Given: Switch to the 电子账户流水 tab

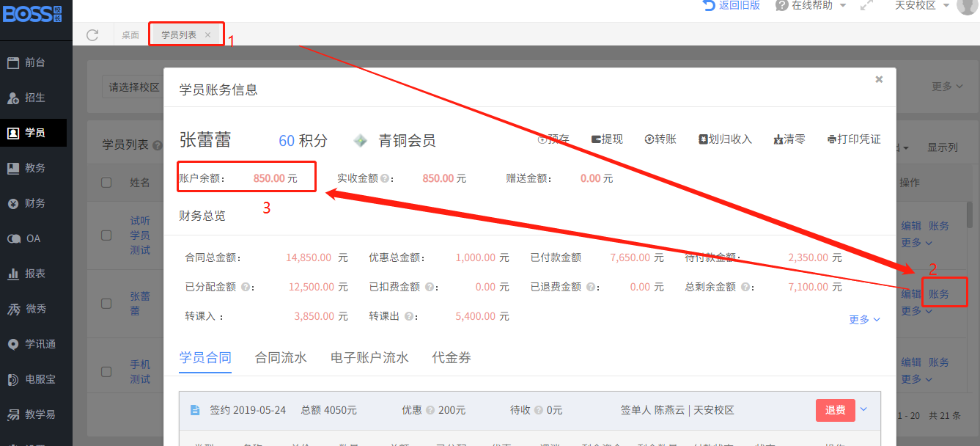Looking at the screenshot, I should pos(369,358).
